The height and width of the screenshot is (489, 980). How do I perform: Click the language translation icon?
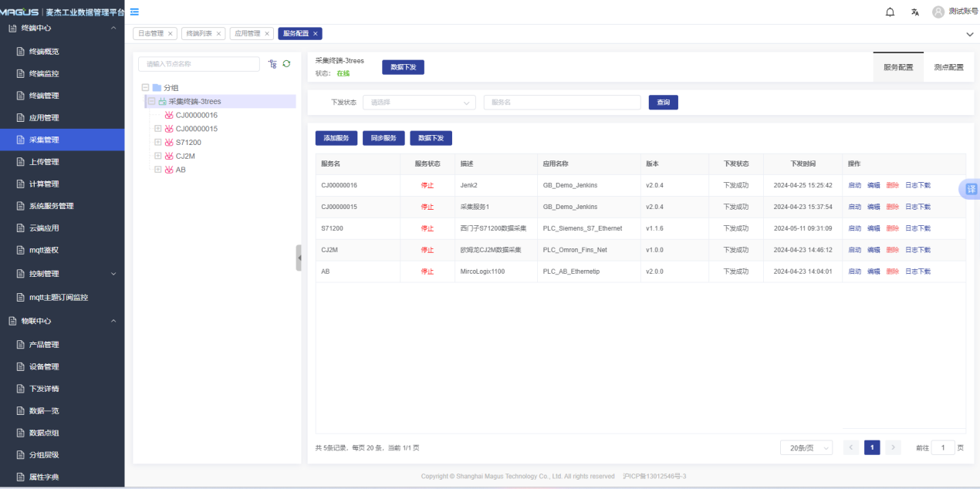click(x=914, y=12)
